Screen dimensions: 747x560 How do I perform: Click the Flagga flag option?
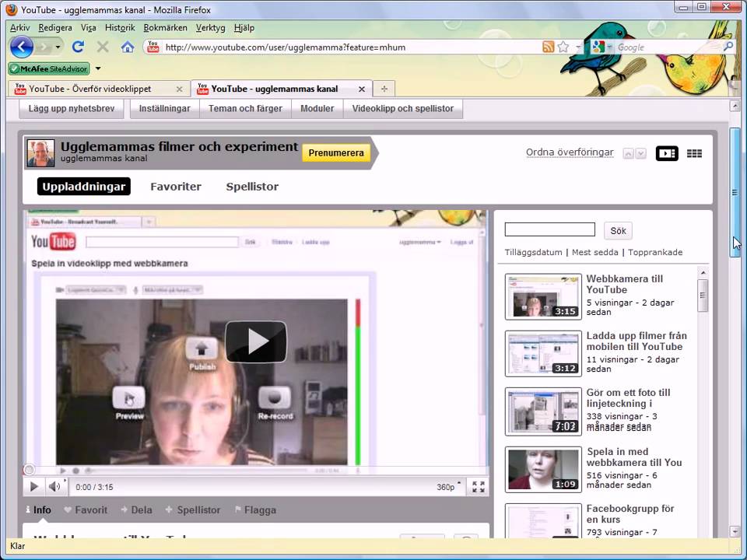pos(255,510)
